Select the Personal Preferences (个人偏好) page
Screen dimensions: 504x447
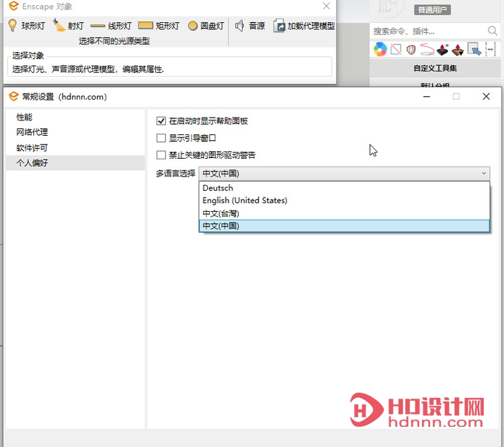point(75,163)
